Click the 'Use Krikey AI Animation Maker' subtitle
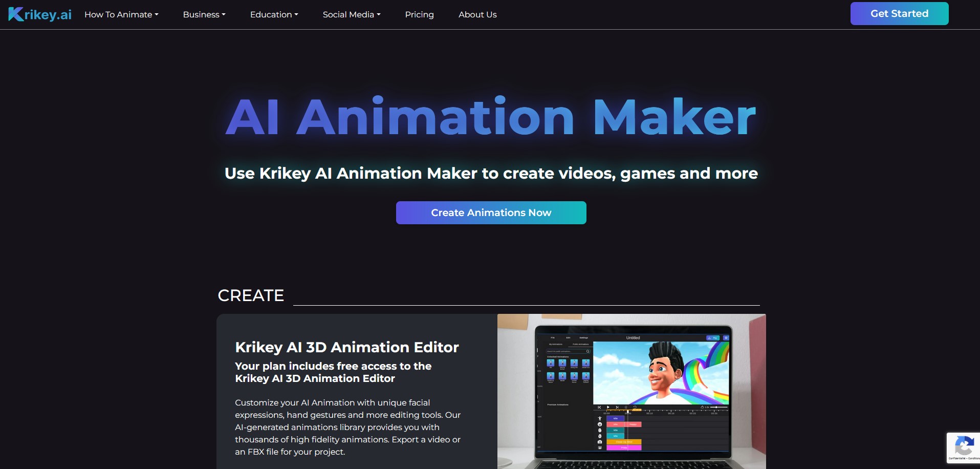 (x=491, y=173)
